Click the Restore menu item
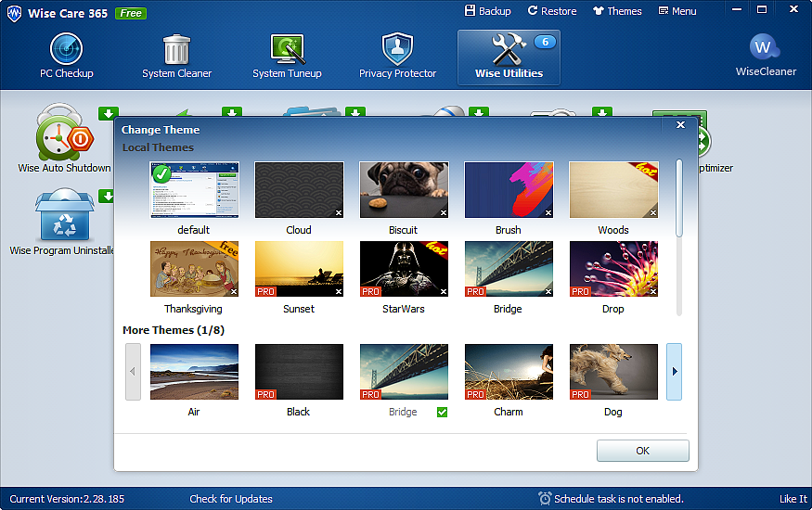Screen dimensions: 812x510 point(552,11)
